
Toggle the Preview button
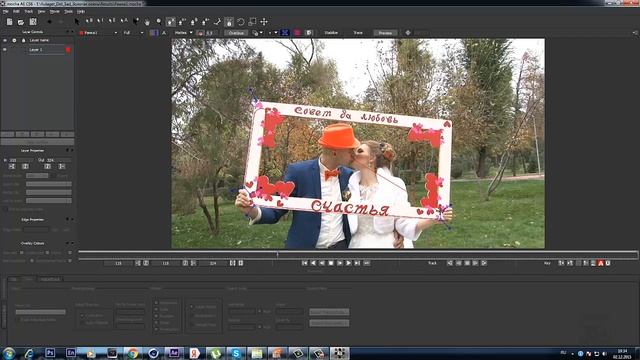[x=385, y=33]
